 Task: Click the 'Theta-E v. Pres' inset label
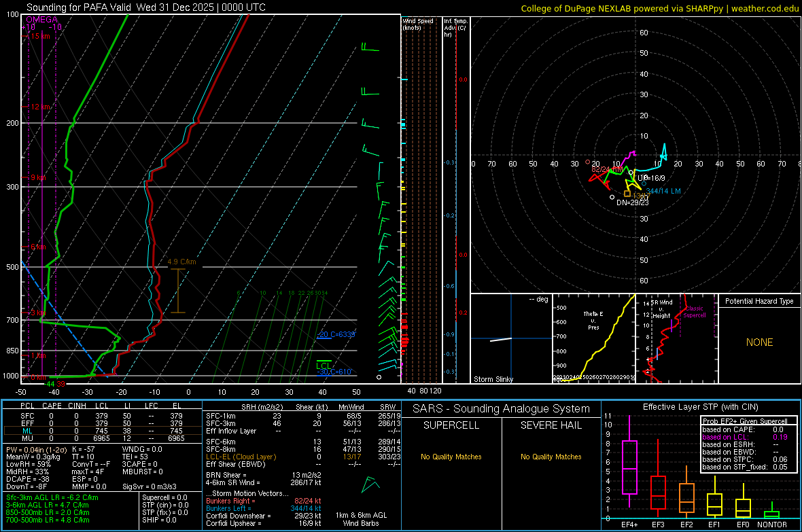coord(593,320)
